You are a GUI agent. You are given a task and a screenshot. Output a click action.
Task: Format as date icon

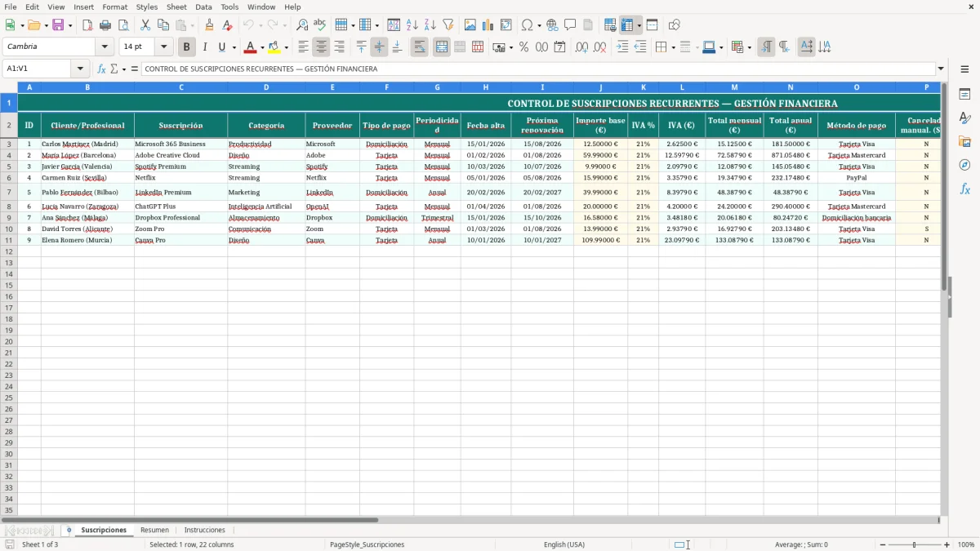pyautogui.click(x=559, y=47)
